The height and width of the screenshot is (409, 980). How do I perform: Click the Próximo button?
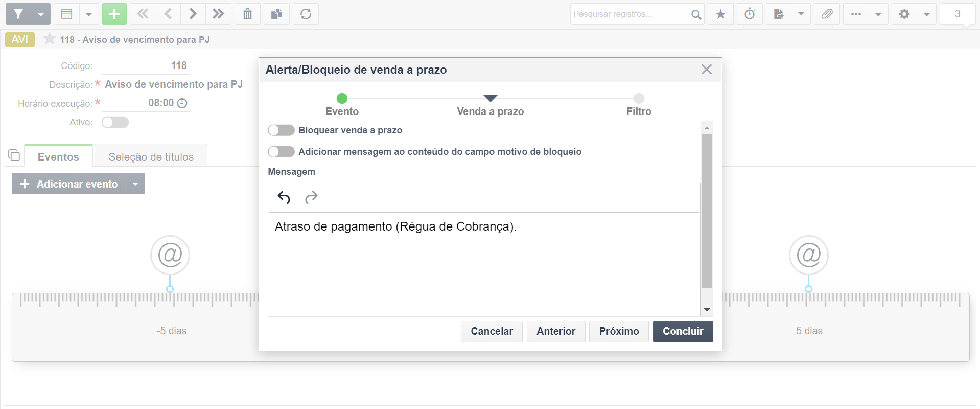pyautogui.click(x=619, y=331)
